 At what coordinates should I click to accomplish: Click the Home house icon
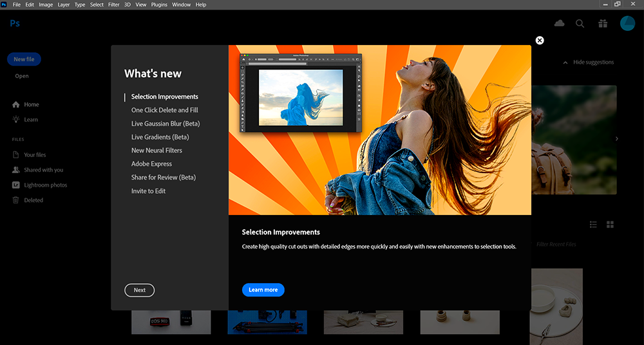coord(16,105)
